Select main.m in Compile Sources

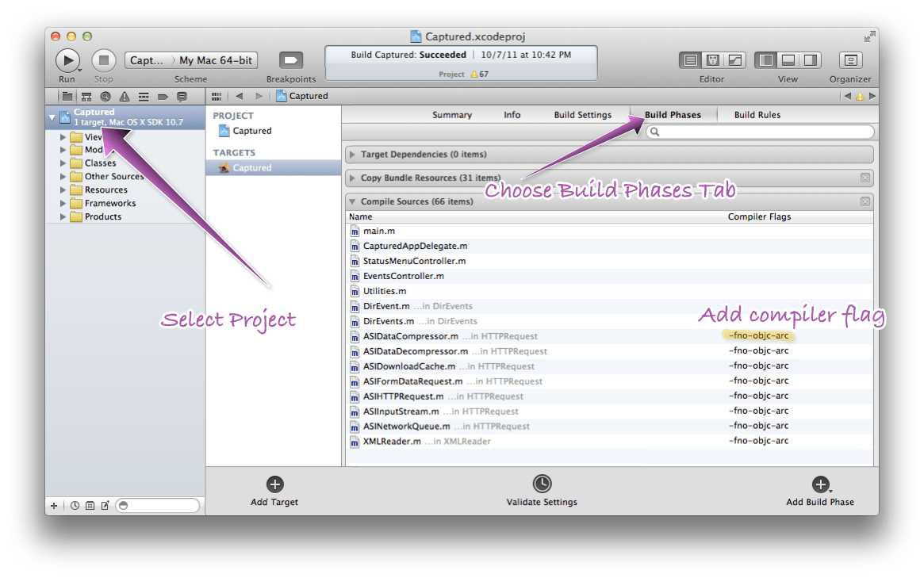(x=609, y=231)
